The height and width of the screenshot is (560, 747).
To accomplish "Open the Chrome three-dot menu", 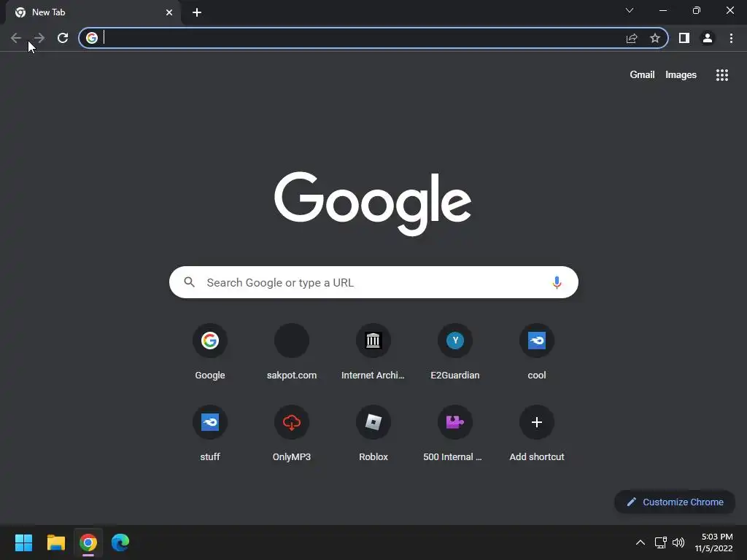I will click(731, 38).
